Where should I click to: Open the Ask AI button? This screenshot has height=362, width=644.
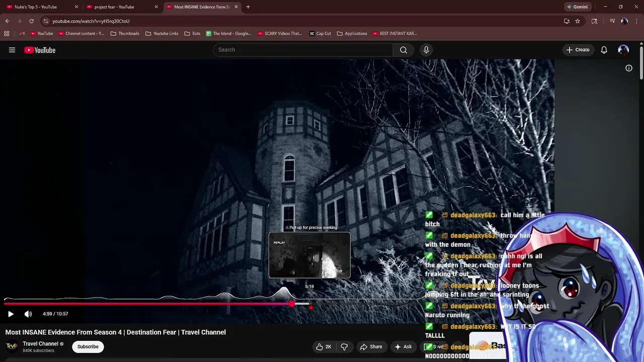pos(403,346)
